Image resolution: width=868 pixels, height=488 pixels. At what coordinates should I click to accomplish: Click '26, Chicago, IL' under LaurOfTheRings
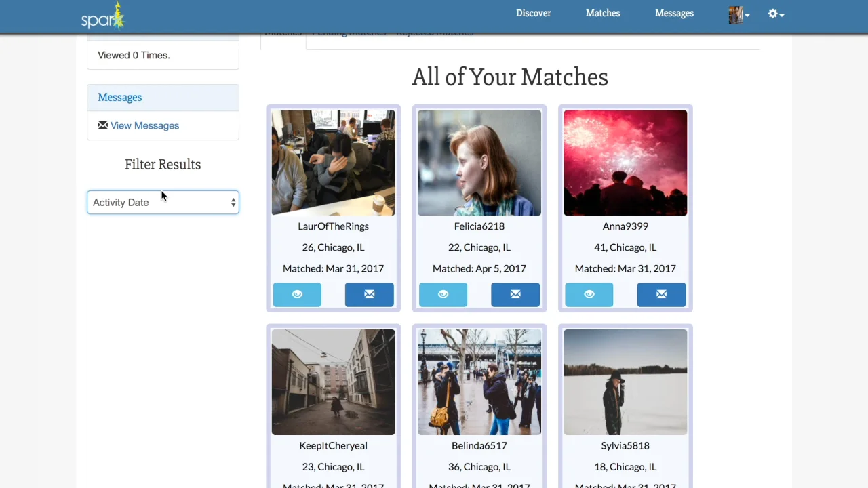click(x=333, y=247)
